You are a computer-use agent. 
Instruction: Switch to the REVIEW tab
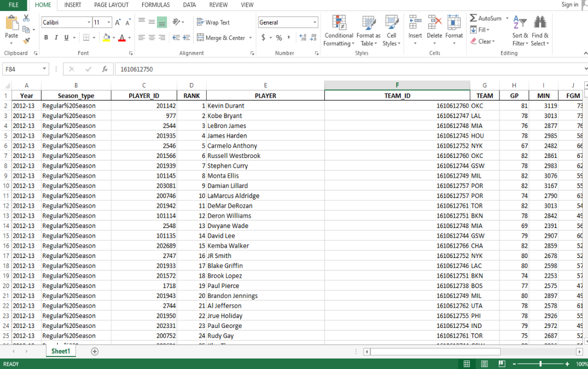[218, 5]
